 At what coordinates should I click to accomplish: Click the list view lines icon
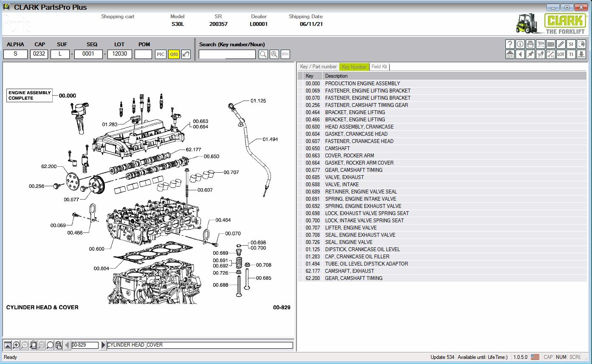point(551,44)
